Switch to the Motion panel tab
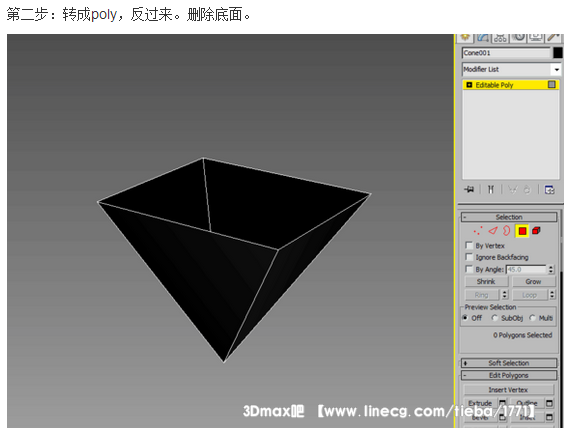The image size is (564, 428). click(518, 37)
